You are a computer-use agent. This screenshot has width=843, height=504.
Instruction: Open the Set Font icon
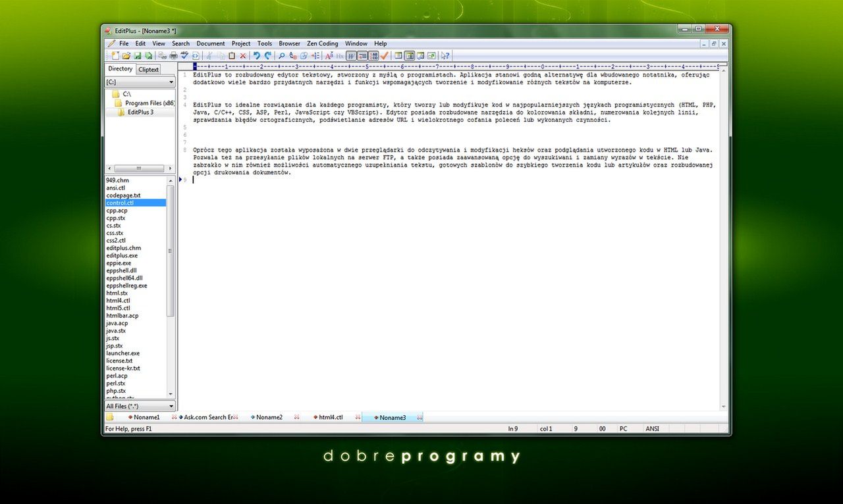point(329,56)
